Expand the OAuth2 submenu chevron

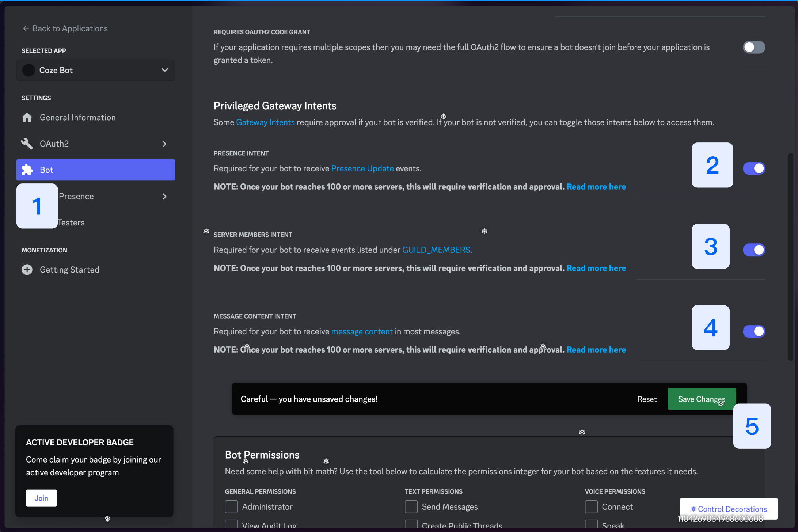(x=164, y=144)
